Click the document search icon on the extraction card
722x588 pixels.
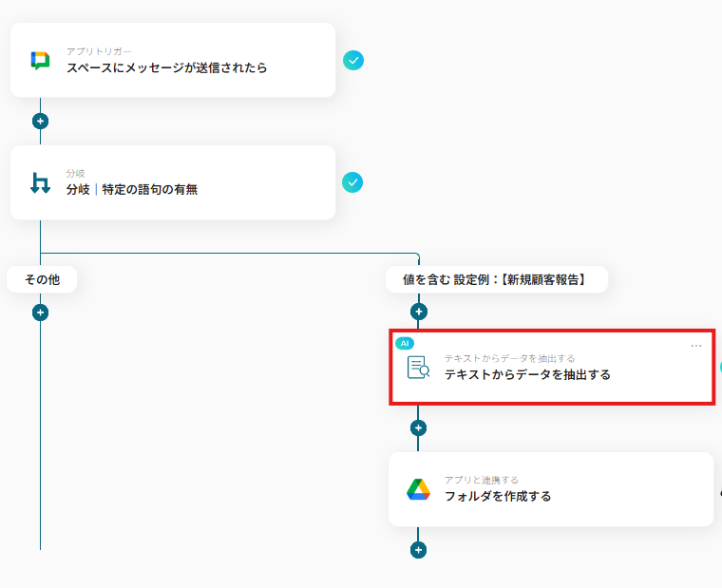point(418,368)
